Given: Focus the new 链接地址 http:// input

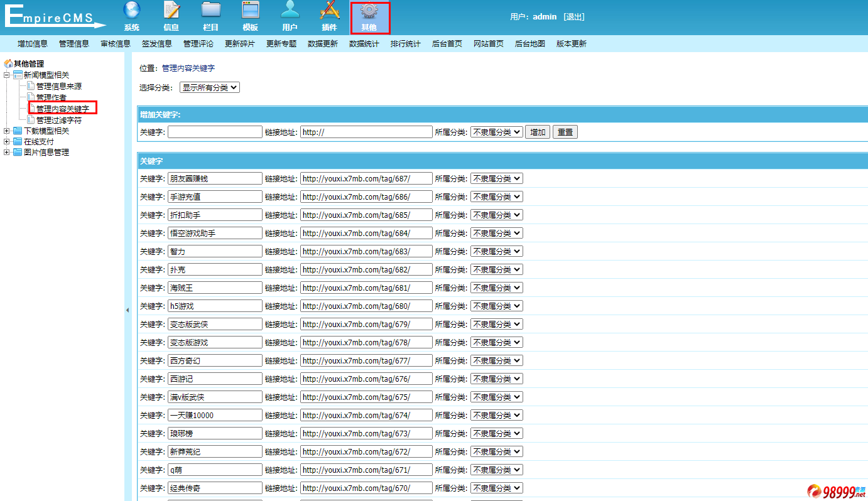Looking at the screenshot, I should pyautogui.click(x=366, y=132).
